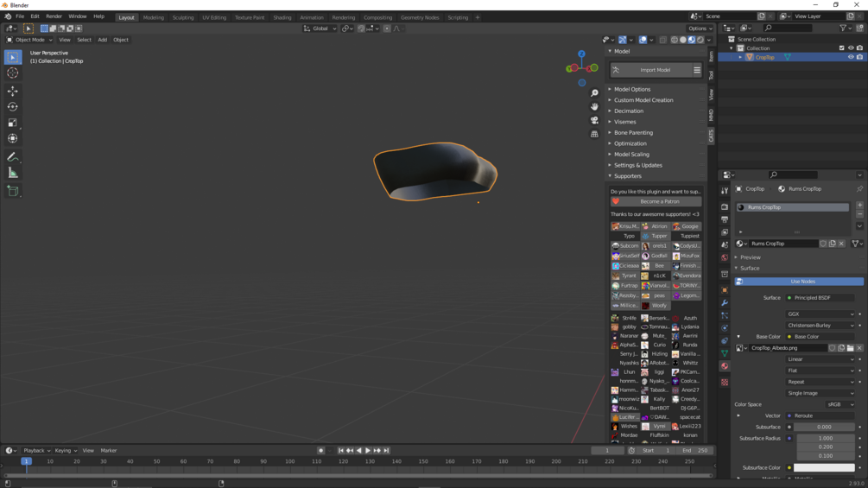Click the Import Model button
Image resolution: width=868 pixels, height=488 pixels.
tap(651, 70)
